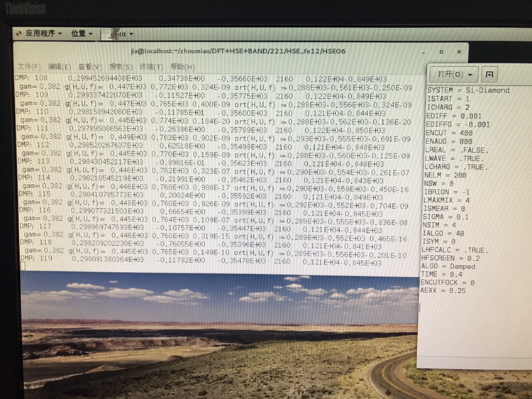This screenshot has height=399, width=532.
Task: Click the line 'ISYM = 0' in gedit
Action: click(x=438, y=241)
